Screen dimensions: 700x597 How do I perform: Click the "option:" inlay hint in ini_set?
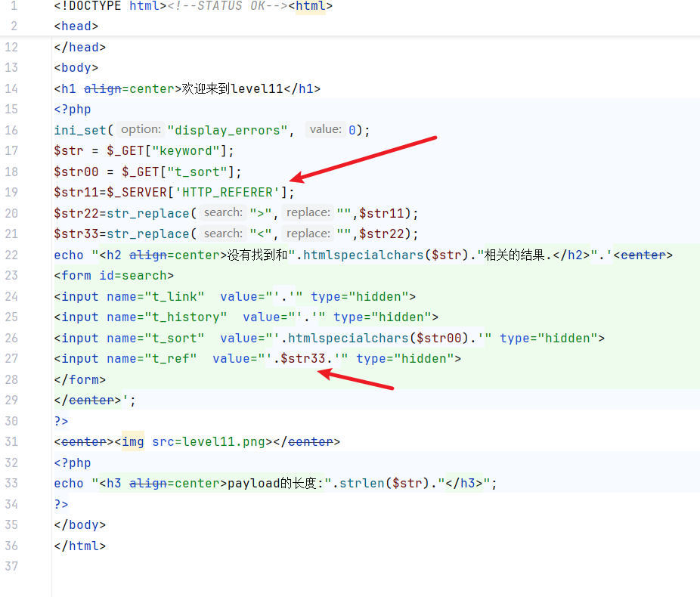pos(141,130)
